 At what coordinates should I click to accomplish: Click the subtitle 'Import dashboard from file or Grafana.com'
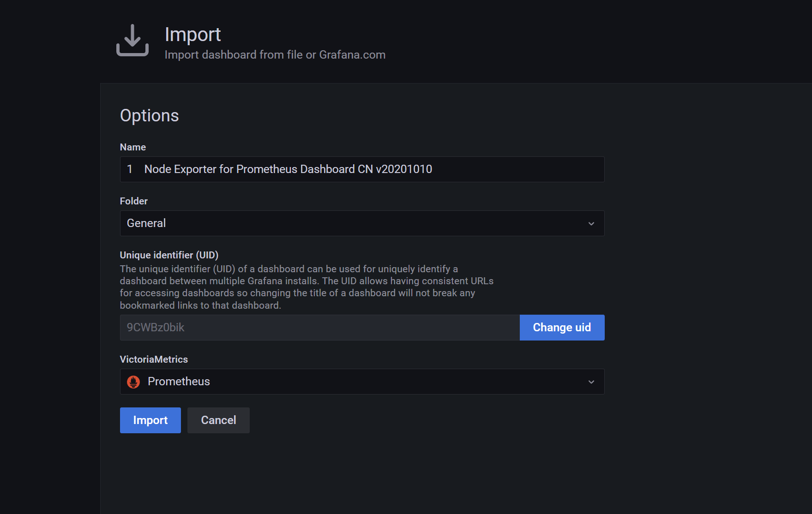click(275, 55)
